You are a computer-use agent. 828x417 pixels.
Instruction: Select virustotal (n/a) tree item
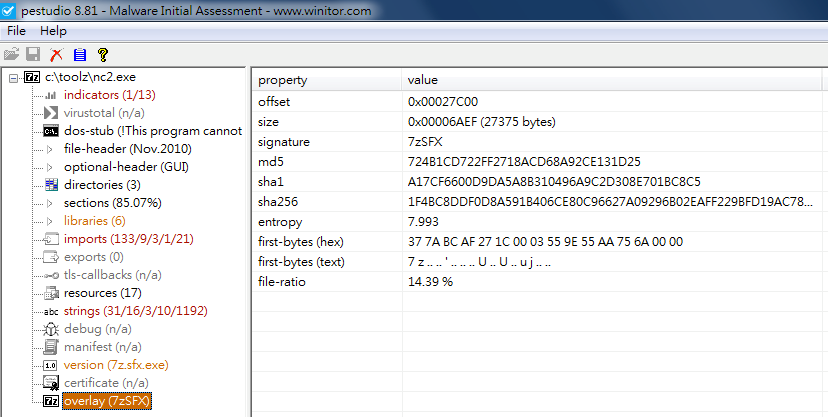coord(104,113)
